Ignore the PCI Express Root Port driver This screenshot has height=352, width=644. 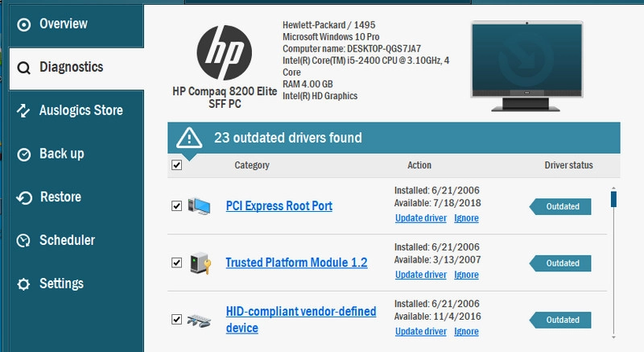point(466,218)
